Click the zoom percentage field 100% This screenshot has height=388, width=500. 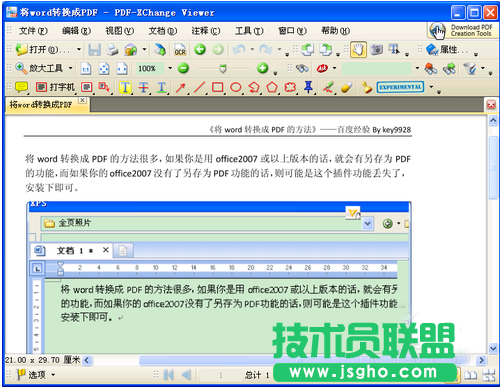(x=150, y=69)
